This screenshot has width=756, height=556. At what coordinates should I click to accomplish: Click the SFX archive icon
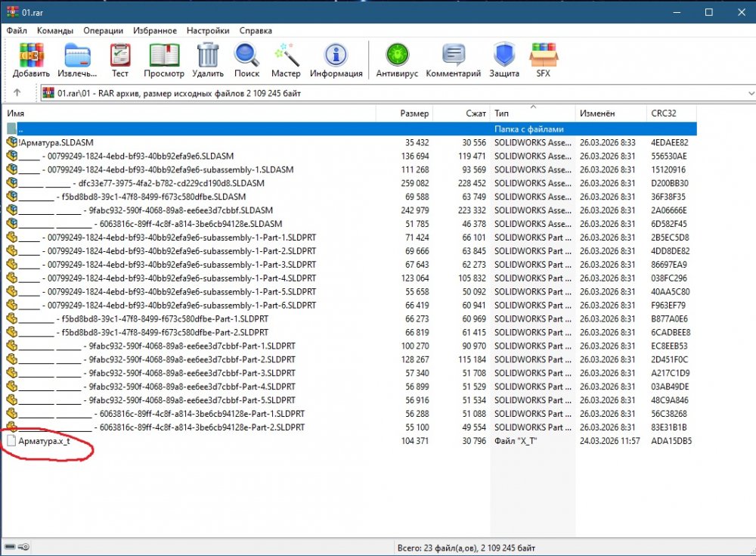click(544, 55)
